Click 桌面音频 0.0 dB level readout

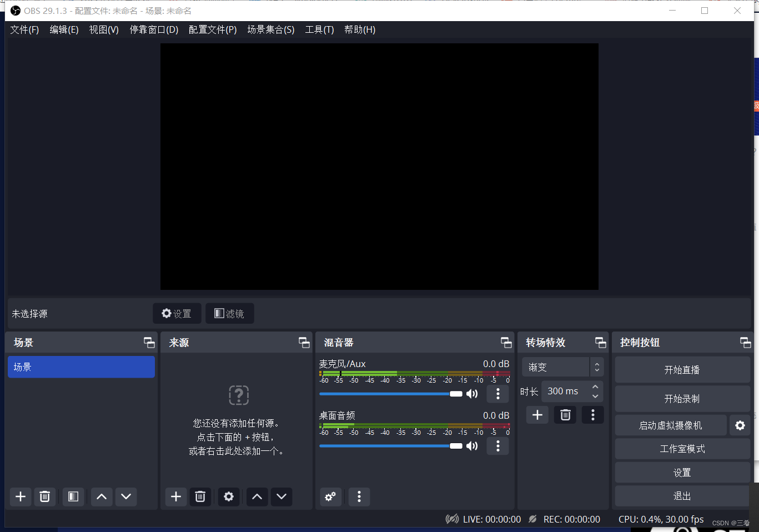pyautogui.click(x=496, y=415)
